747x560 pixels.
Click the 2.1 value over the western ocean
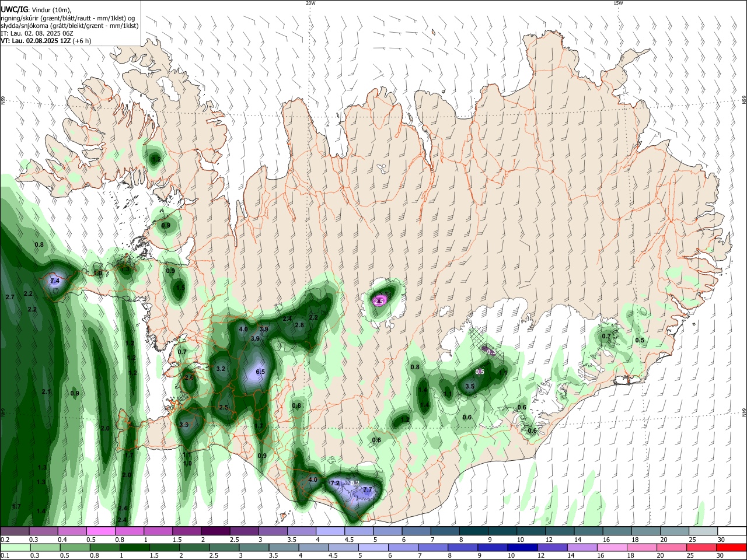[x=46, y=391]
